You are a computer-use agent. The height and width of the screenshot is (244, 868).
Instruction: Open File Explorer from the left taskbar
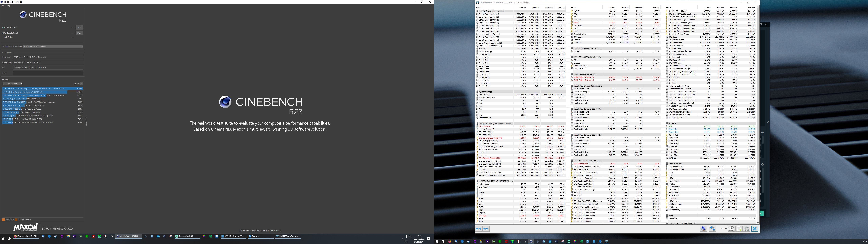68,236
